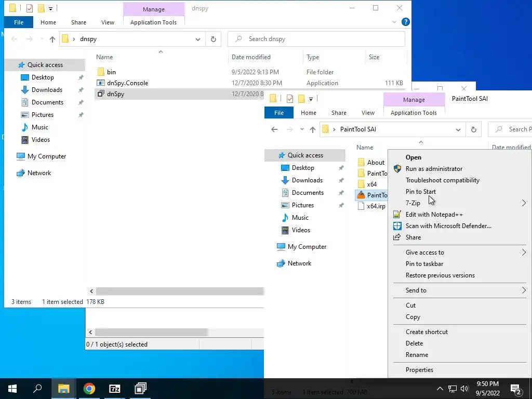Select Open in the context menu

point(413,157)
